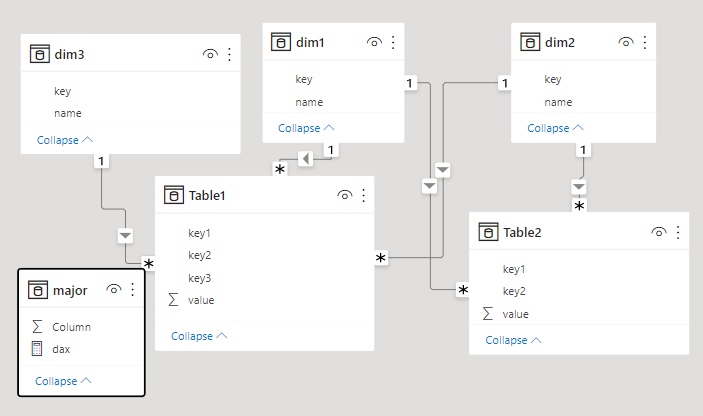Click the dim3 table icon
Viewport: 703px width, 416px height.
pyautogui.click(x=39, y=54)
